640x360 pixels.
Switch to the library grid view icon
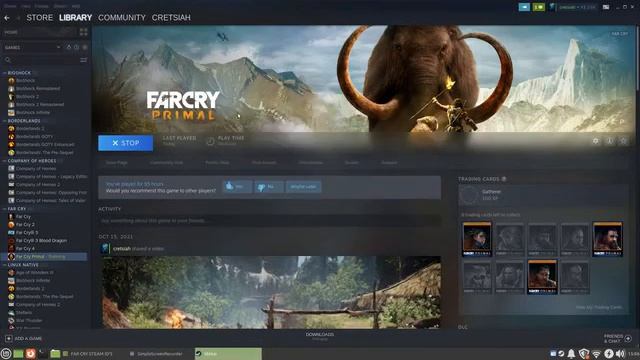84,32
